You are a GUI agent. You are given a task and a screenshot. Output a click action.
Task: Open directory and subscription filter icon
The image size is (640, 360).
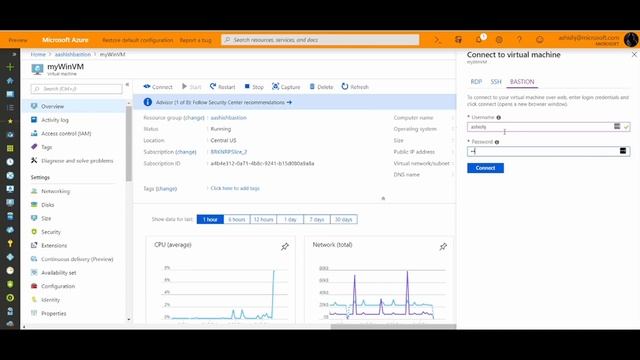(x=458, y=40)
